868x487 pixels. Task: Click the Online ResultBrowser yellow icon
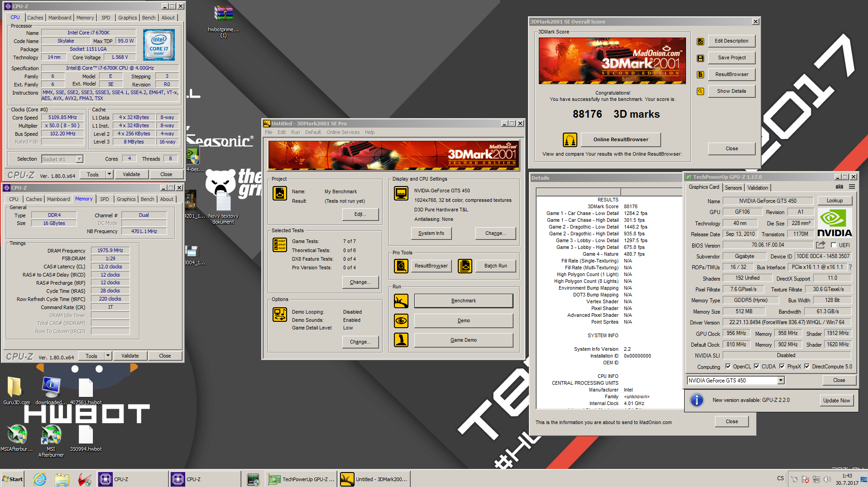click(x=570, y=140)
